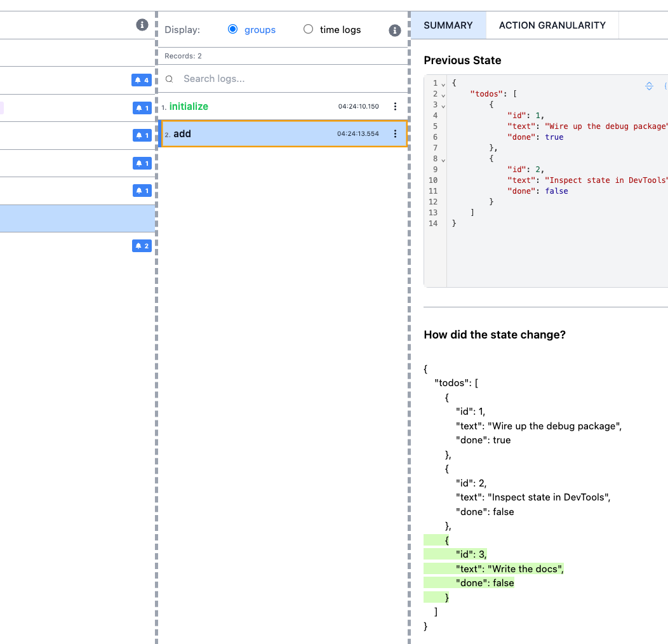Image resolution: width=668 pixels, height=644 pixels.
Task: Open the info icon beside time logs option
Action: point(394,30)
